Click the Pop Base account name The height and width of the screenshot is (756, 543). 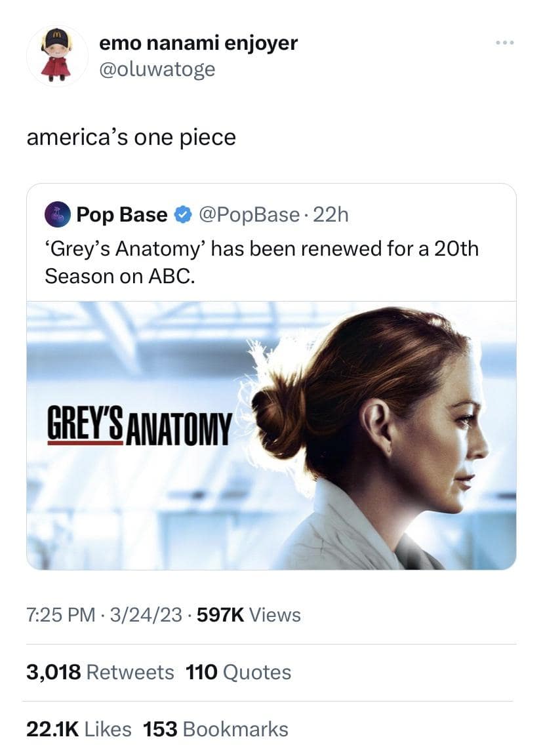click(x=121, y=214)
